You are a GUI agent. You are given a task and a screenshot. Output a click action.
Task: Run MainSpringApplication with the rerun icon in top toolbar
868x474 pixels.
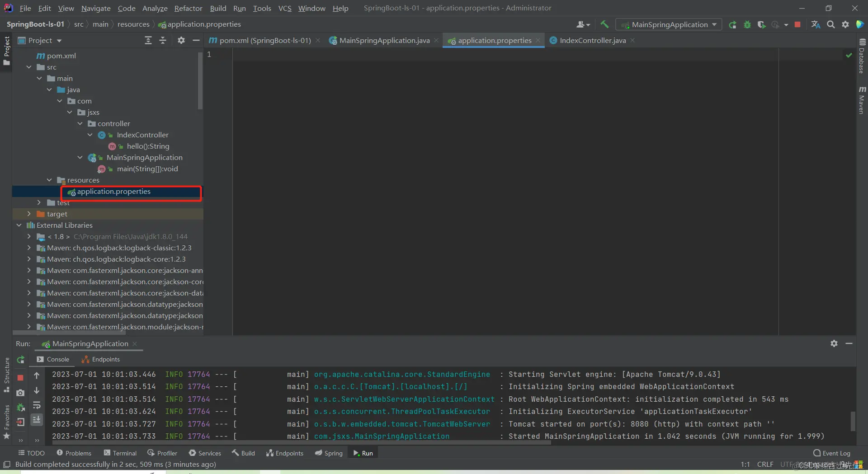click(x=732, y=25)
